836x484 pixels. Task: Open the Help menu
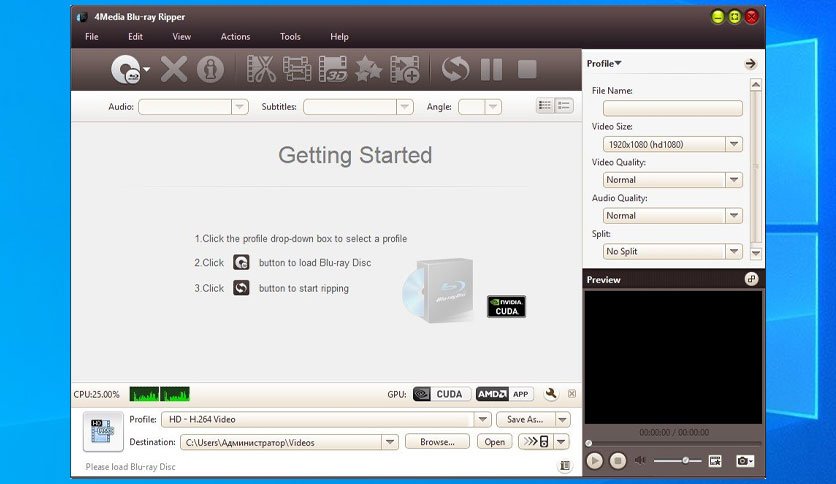pos(339,37)
